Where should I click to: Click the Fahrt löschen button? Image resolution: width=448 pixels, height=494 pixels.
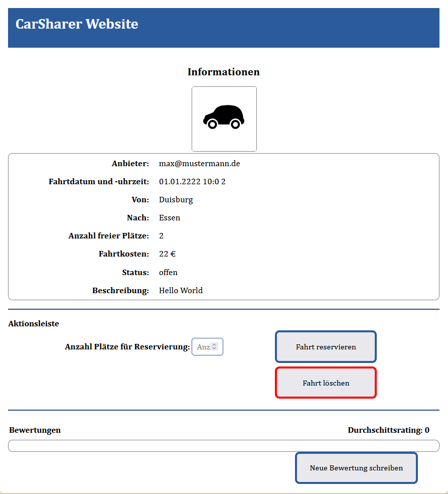pyautogui.click(x=326, y=383)
